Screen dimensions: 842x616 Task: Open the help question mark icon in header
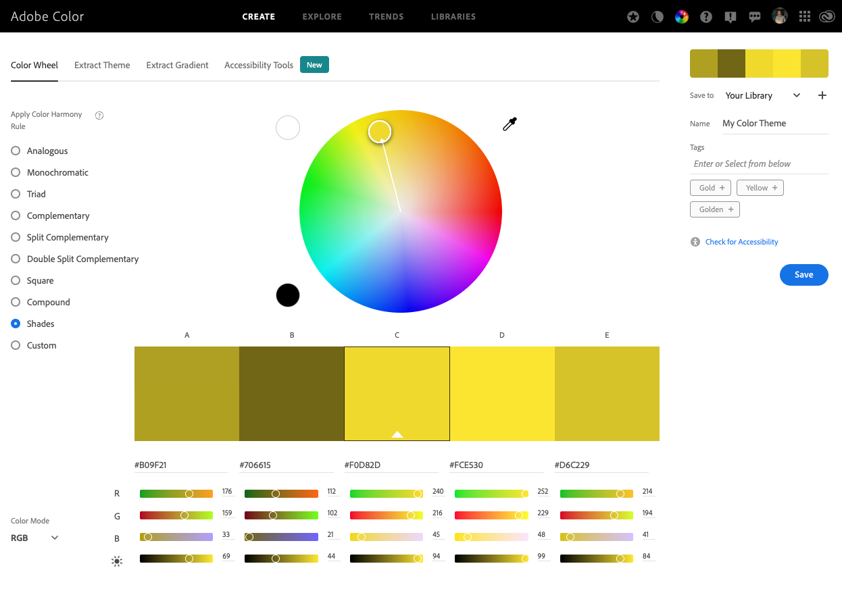(706, 17)
